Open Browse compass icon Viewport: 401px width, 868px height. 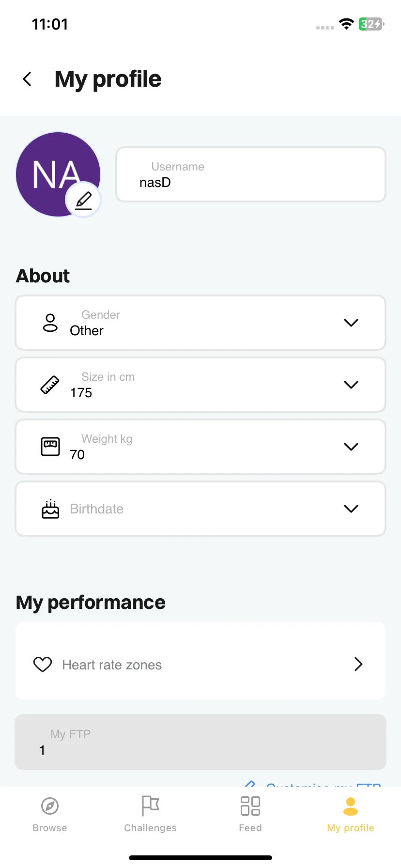50,806
